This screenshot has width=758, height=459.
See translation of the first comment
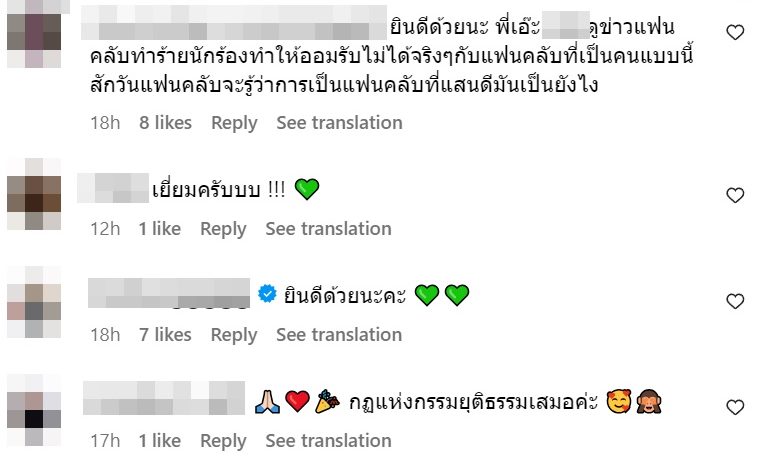tap(339, 123)
